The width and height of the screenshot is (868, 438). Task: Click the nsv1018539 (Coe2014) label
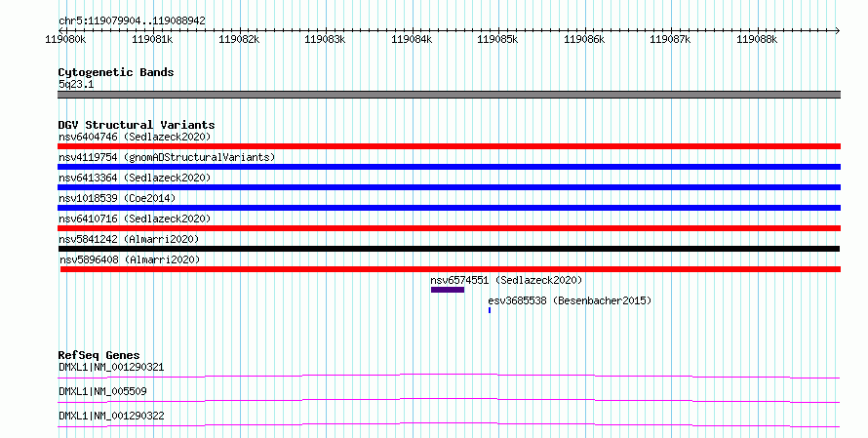click(x=117, y=198)
